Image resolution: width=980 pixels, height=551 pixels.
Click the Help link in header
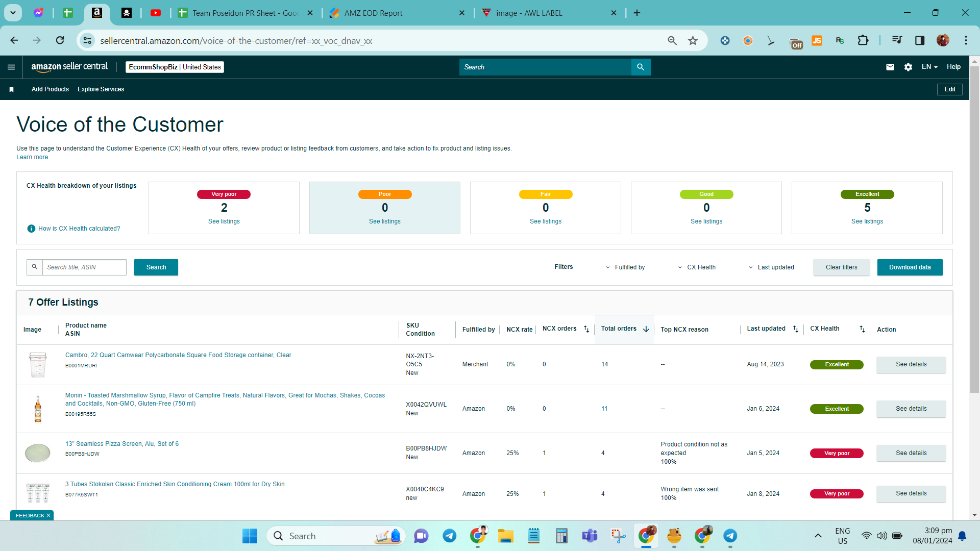pos(953,67)
